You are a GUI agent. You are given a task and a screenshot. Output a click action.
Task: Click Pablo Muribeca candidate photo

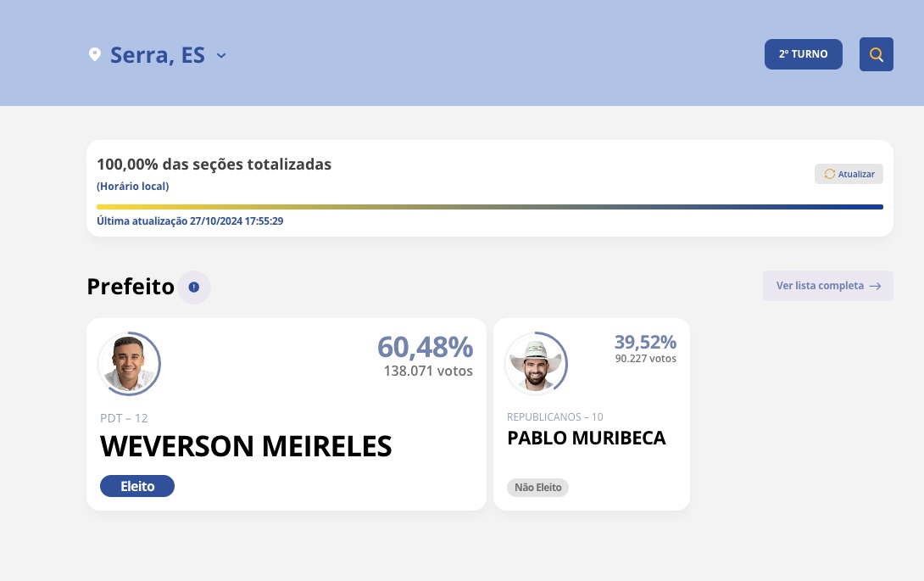click(x=536, y=364)
